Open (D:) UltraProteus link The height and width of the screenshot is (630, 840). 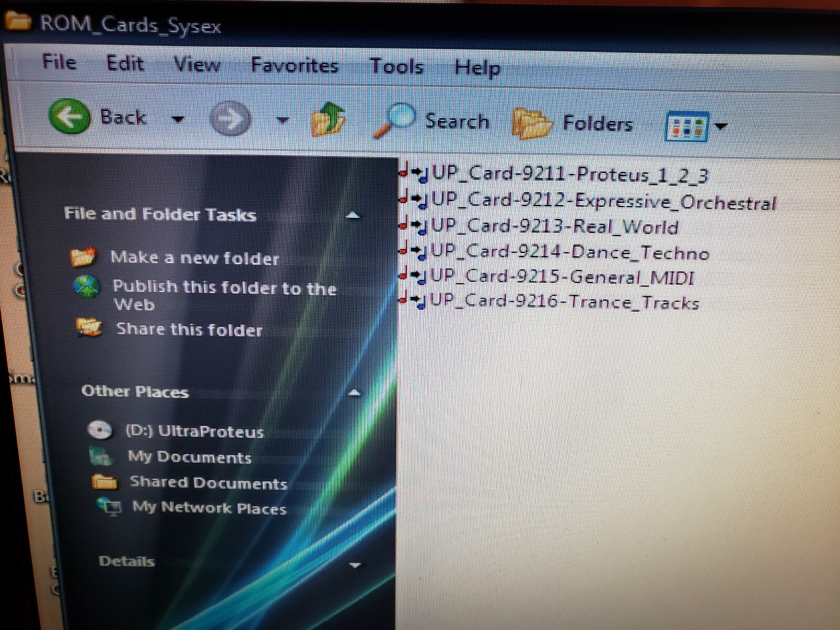tap(194, 431)
